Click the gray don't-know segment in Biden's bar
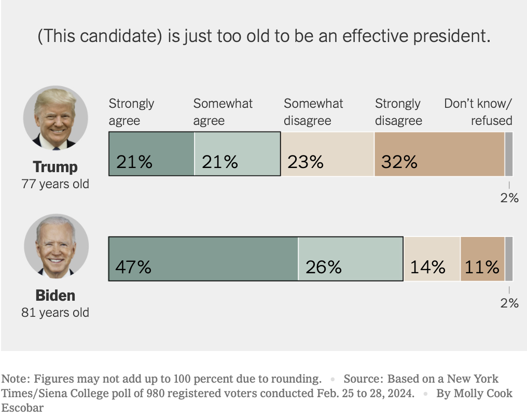 click(x=509, y=259)
